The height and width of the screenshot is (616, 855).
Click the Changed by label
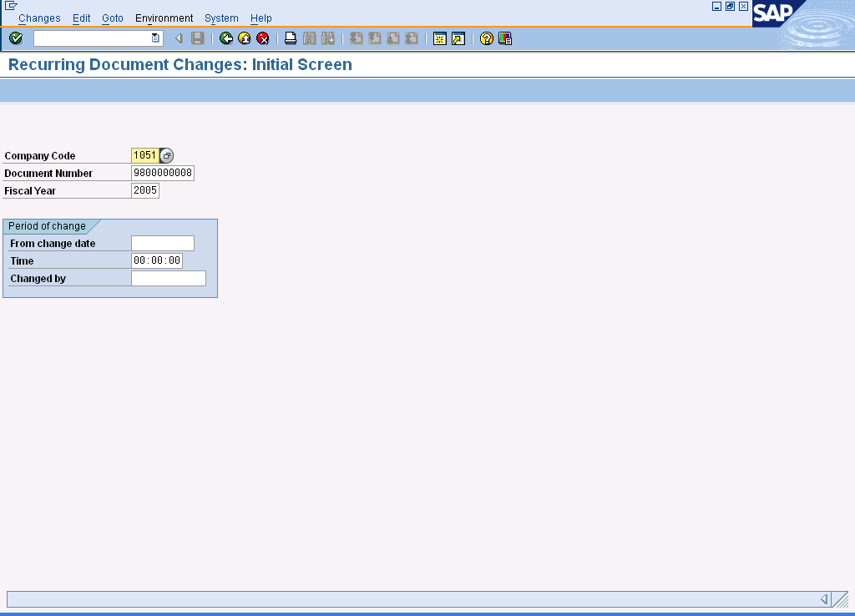coord(38,279)
